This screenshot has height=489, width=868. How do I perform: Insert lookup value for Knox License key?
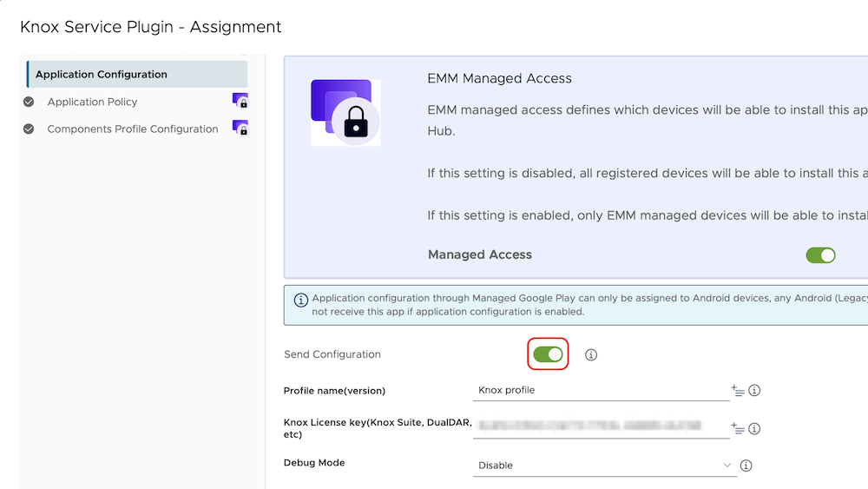tap(738, 428)
